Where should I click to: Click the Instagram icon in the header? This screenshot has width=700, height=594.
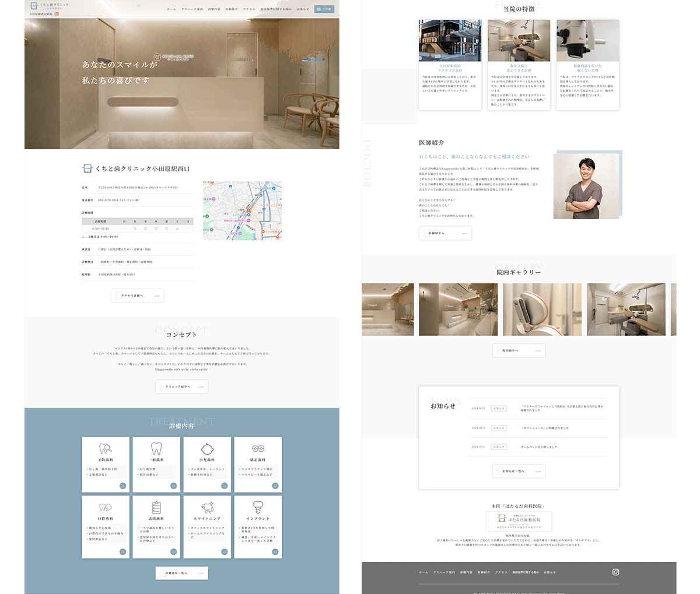pos(57,13)
